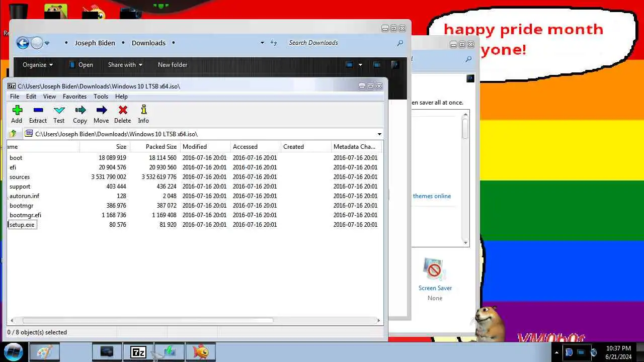Sort by the Created column header
This screenshot has height=362, width=644.
306,147
